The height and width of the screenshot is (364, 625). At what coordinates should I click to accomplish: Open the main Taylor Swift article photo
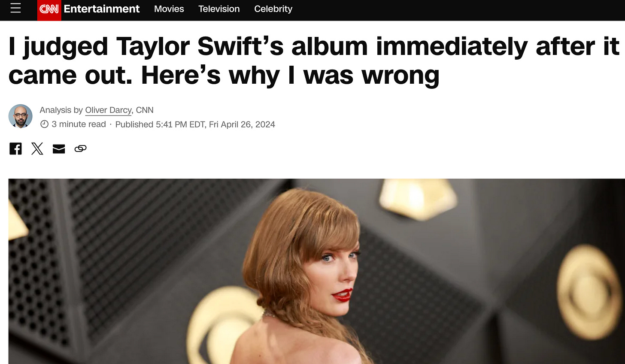317,271
